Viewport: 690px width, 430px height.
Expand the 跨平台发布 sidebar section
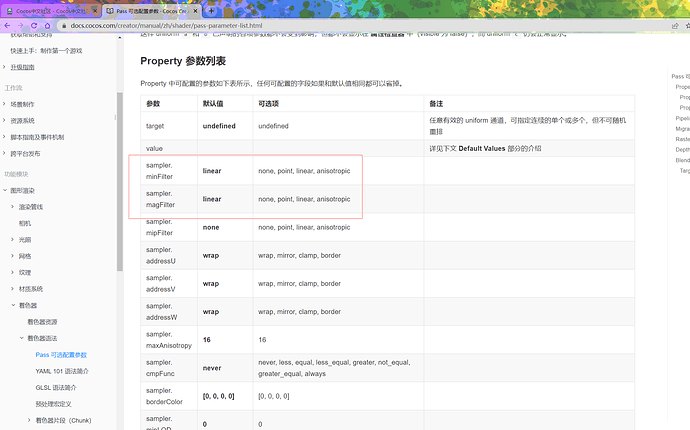(4, 153)
